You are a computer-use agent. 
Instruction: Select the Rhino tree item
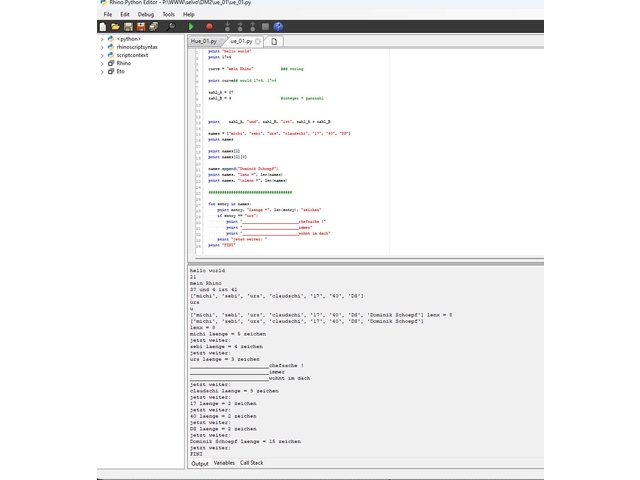(x=124, y=63)
